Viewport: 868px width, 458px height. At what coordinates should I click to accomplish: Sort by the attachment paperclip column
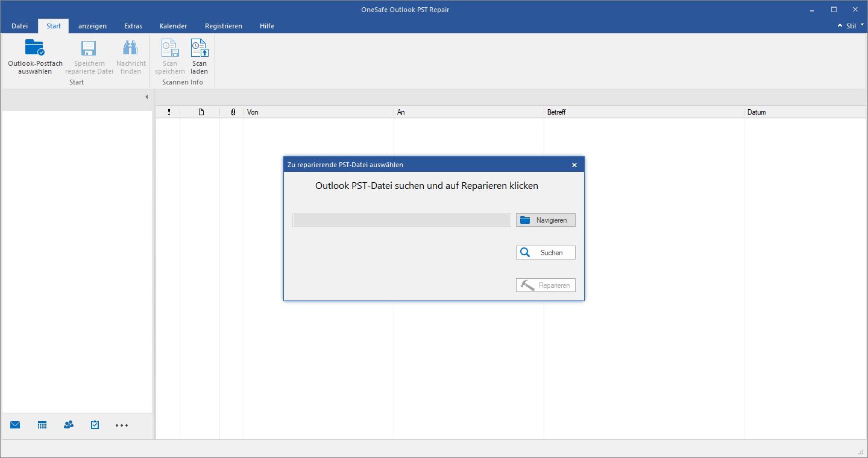click(233, 112)
